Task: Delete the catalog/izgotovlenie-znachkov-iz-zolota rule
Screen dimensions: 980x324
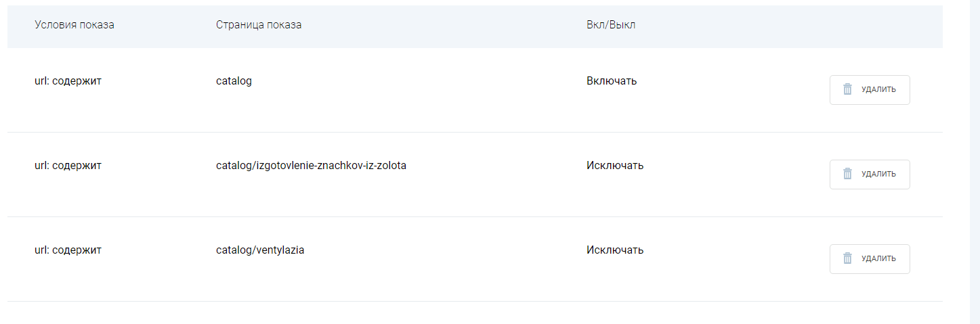Action: [x=870, y=174]
